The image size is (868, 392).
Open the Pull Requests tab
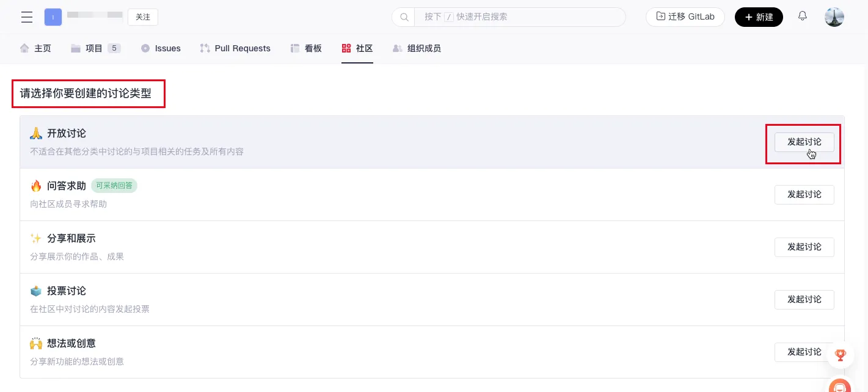(x=235, y=48)
